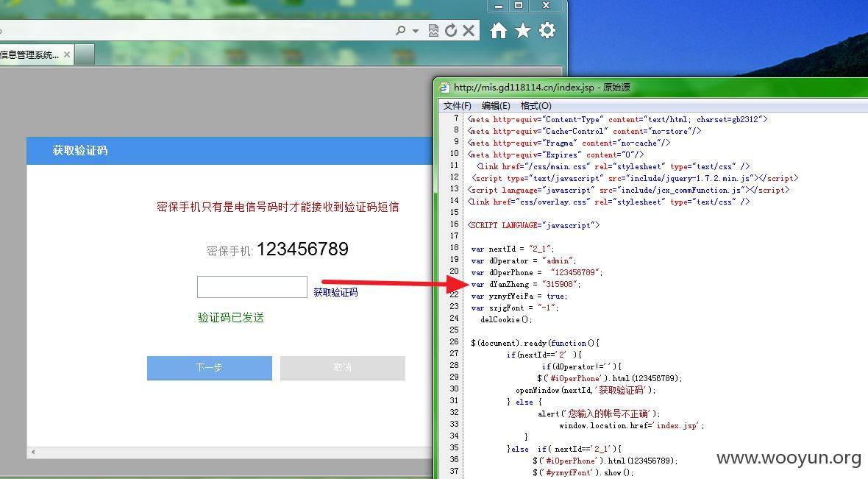Click Cache-Control meta tag line 8

[585, 131]
